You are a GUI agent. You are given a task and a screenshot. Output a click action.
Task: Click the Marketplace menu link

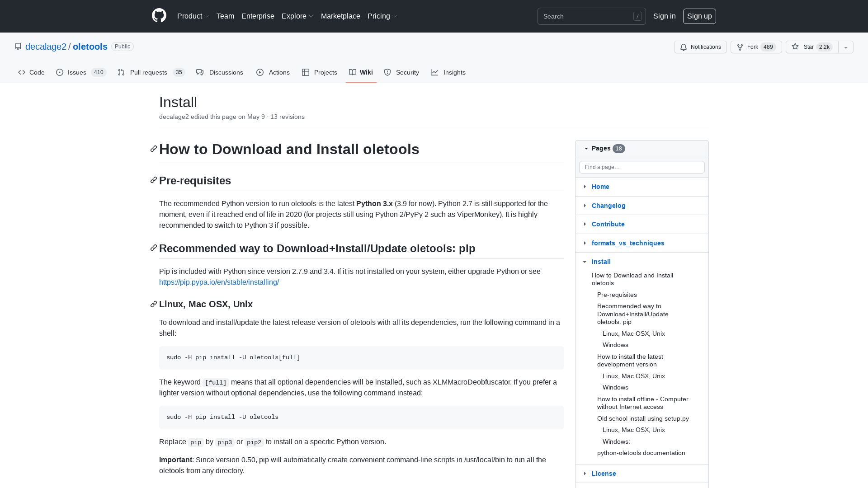[x=340, y=16]
